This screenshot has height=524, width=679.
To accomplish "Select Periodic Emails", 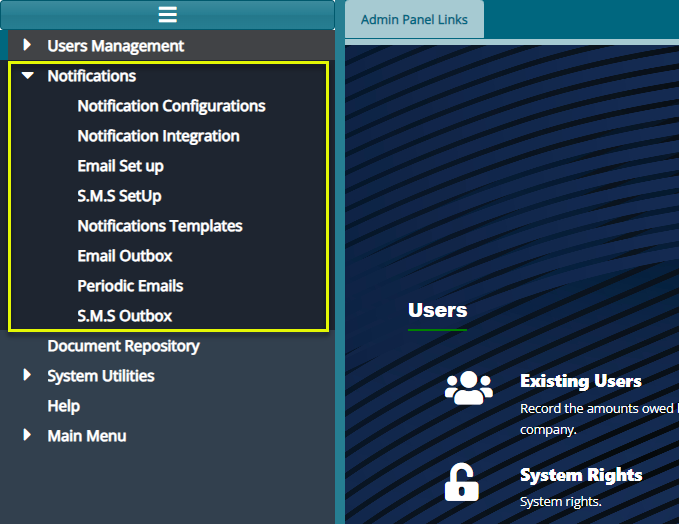I will (x=130, y=286).
